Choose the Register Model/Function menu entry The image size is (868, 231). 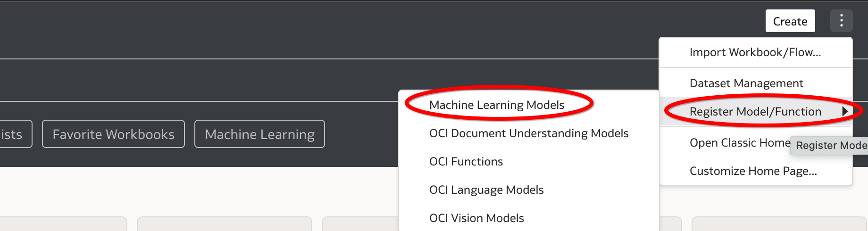coord(755,112)
